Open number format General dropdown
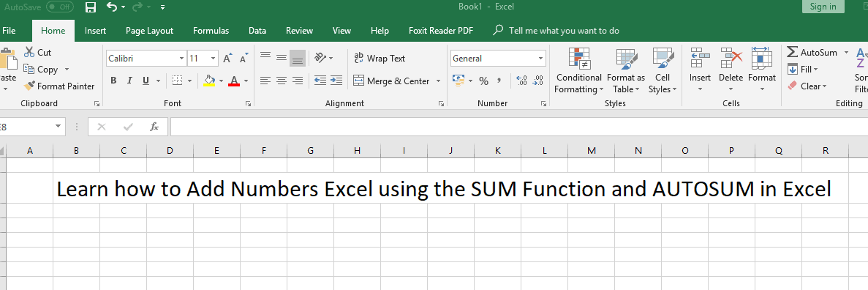Image resolution: width=868 pixels, height=290 pixels. (x=541, y=59)
